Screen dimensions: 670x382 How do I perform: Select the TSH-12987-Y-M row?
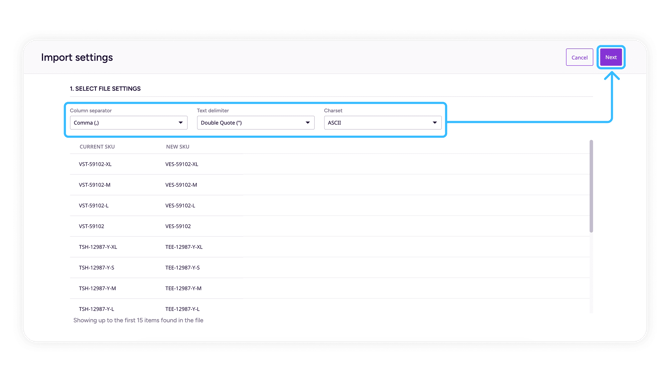[x=330, y=288]
